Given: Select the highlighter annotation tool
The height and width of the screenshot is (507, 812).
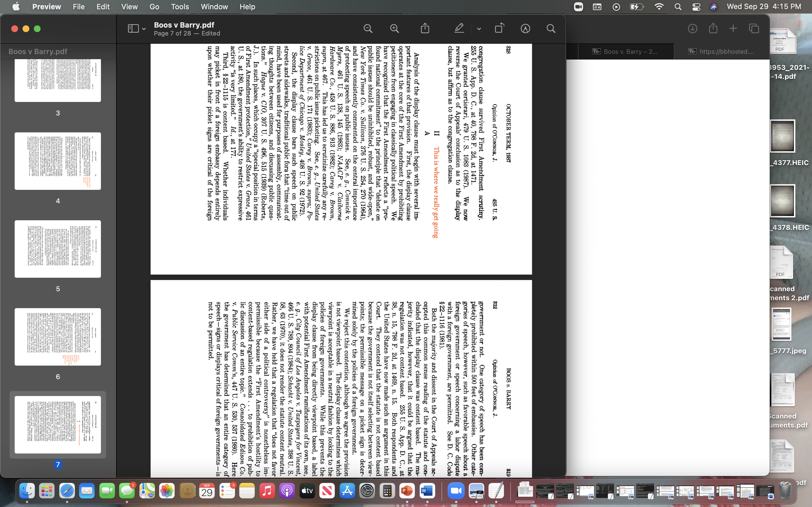Looking at the screenshot, I should coord(459,28).
